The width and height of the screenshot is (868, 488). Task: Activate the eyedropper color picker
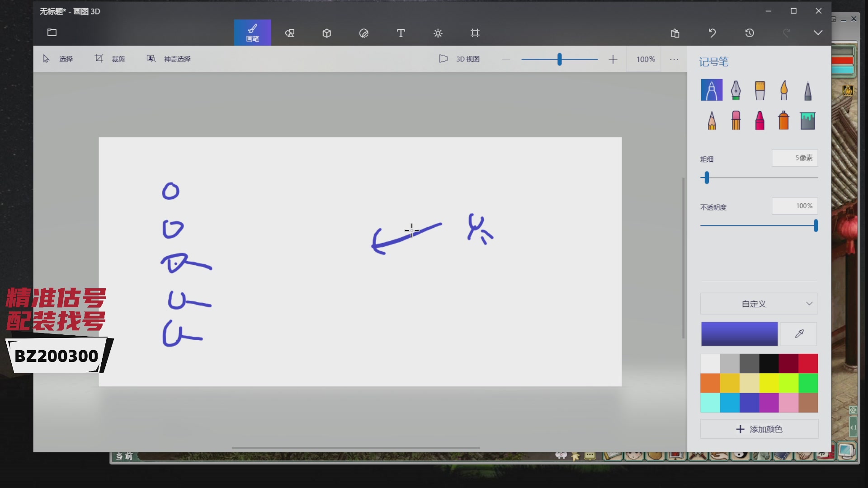[x=799, y=333]
